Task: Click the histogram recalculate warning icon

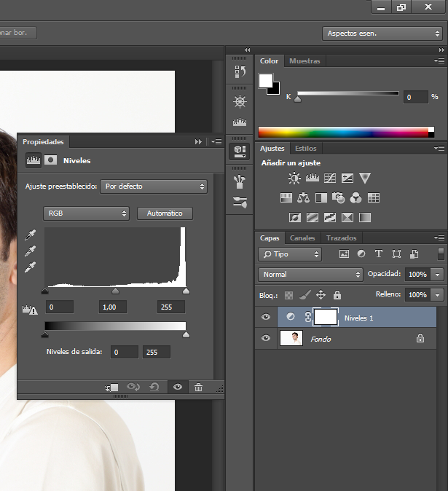Action: pyautogui.click(x=30, y=310)
